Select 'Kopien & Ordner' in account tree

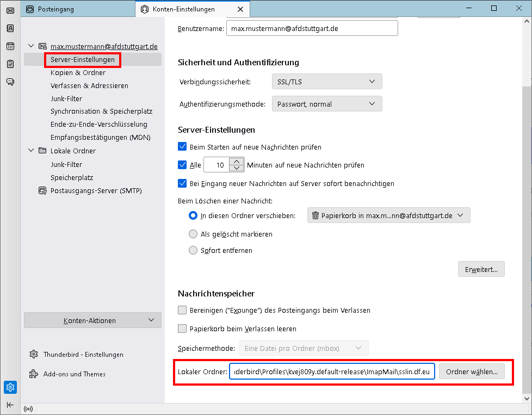pyautogui.click(x=78, y=72)
